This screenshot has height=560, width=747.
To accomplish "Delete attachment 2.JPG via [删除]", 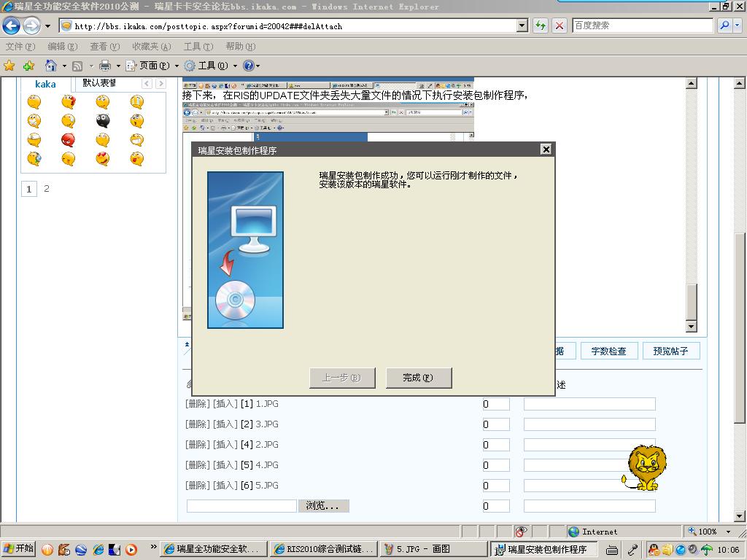I will [197, 445].
